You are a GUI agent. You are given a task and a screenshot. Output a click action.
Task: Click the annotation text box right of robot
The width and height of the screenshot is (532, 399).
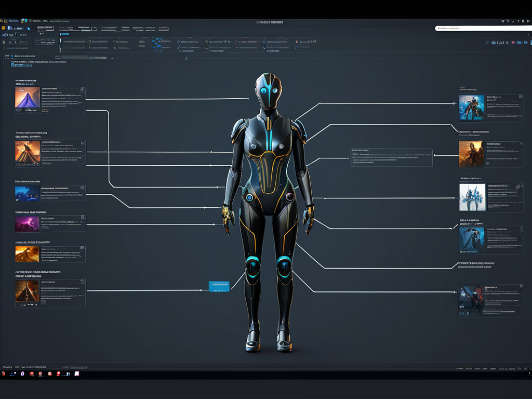[391, 157]
